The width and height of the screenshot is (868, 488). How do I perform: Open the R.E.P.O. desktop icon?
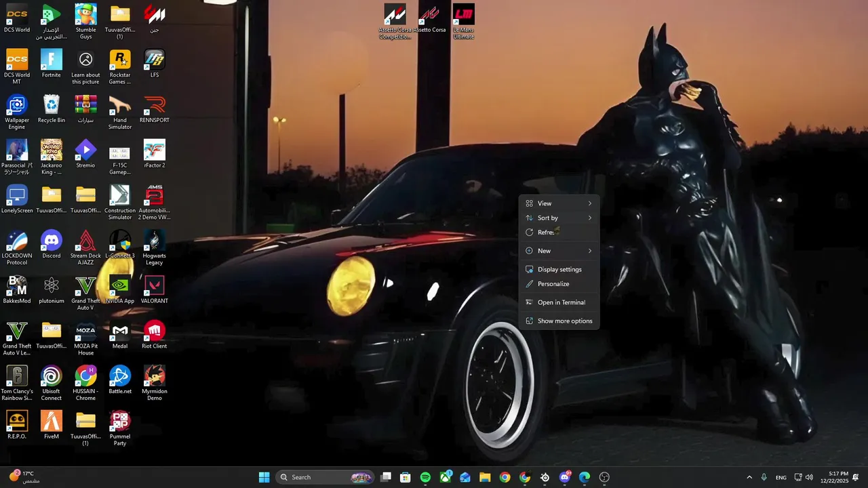click(17, 425)
